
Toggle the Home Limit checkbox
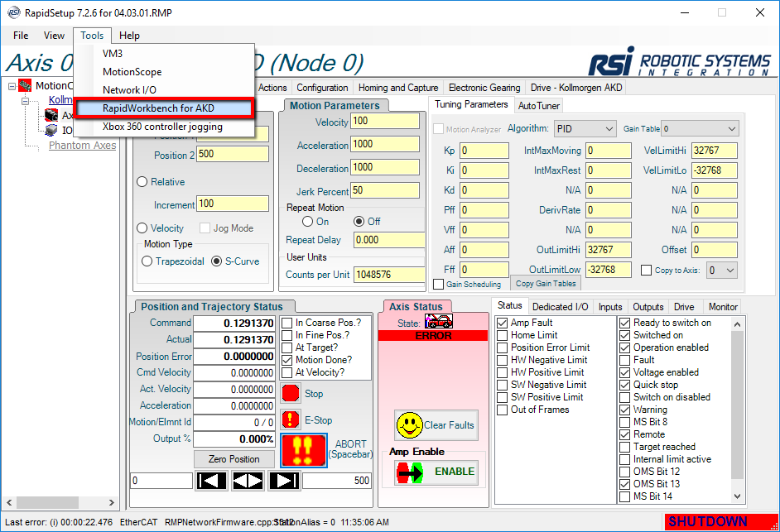[503, 335]
